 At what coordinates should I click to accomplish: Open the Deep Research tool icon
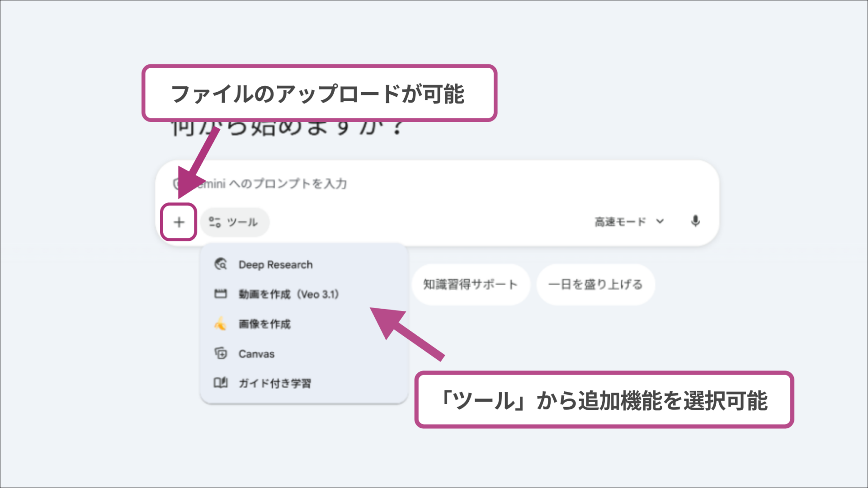(x=221, y=264)
